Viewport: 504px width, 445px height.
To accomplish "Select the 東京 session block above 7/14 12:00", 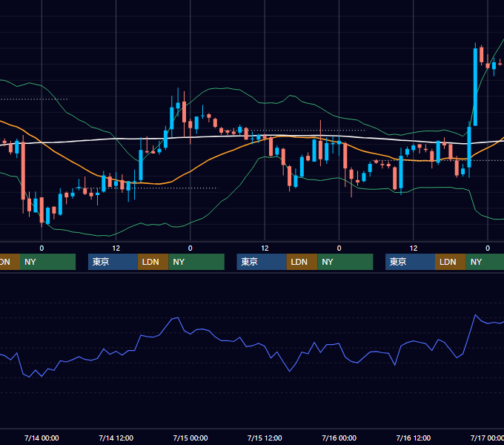I will click(x=113, y=262).
